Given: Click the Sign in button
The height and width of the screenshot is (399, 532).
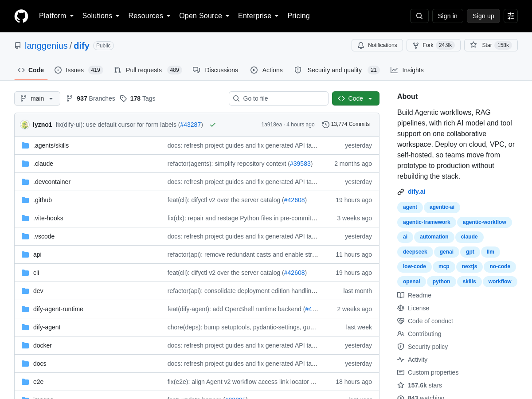Looking at the screenshot, I should pyautogui.click(x=448, y=16).
